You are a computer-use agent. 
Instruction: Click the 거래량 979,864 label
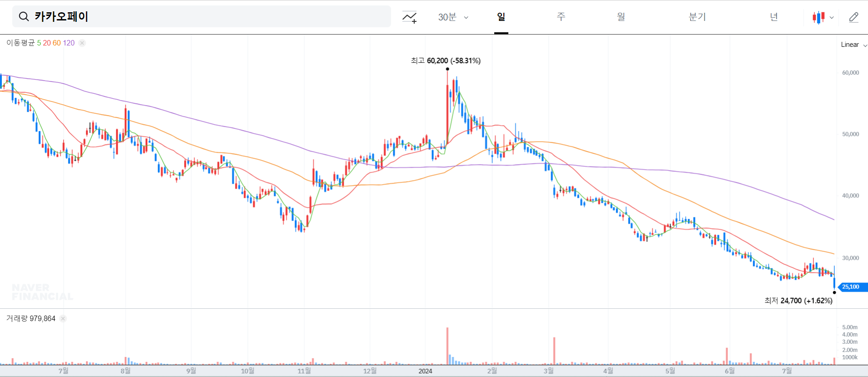[31, 318]
